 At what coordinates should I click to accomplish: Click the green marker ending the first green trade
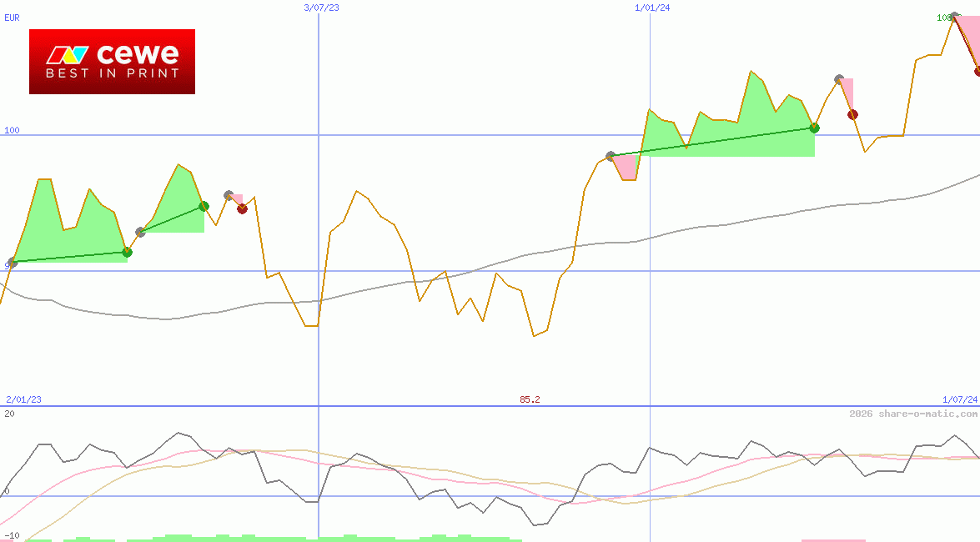127,252
